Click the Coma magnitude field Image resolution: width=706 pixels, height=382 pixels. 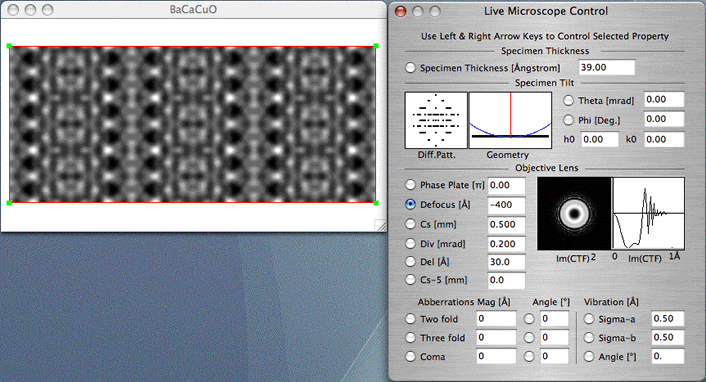pos(496,356)
